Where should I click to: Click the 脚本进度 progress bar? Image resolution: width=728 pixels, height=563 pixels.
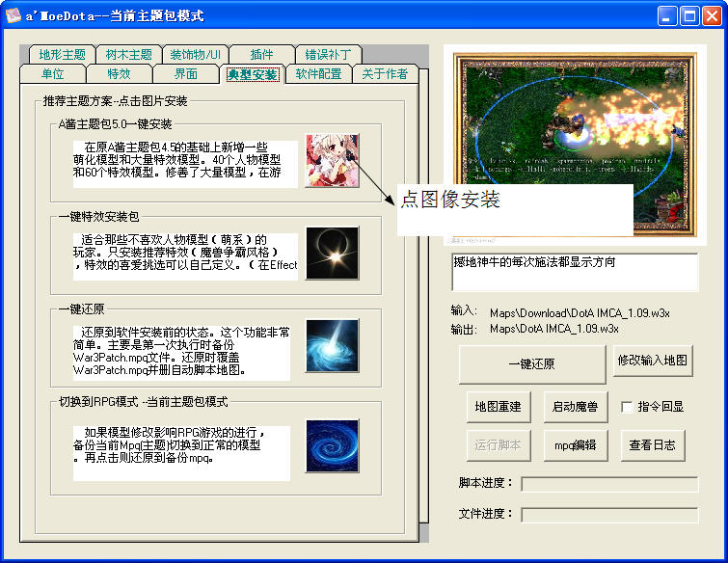(x=609, y=484)
